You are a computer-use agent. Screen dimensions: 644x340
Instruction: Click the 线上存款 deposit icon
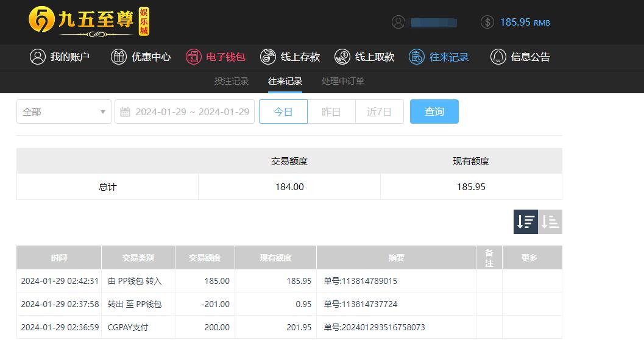tap(268, 57)
